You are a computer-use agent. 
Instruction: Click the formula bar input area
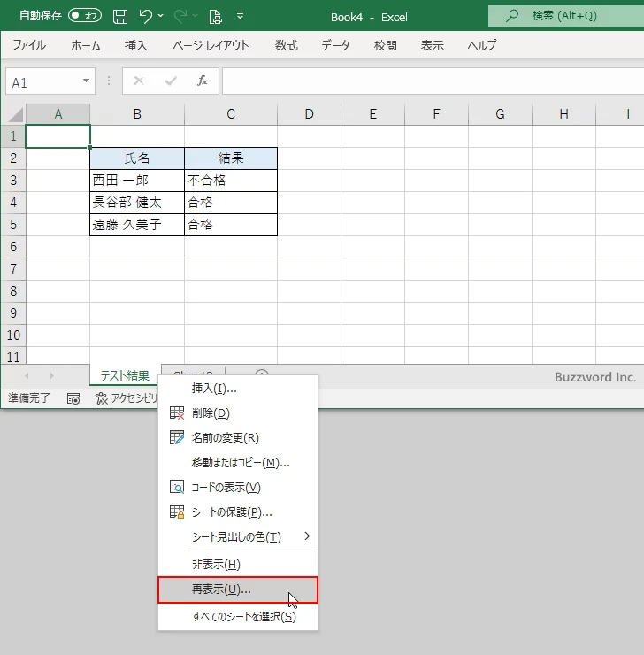433,81
